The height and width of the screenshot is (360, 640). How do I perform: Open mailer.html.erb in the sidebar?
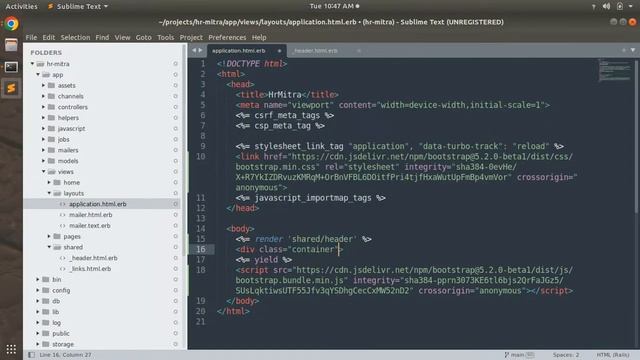point(91,215)
